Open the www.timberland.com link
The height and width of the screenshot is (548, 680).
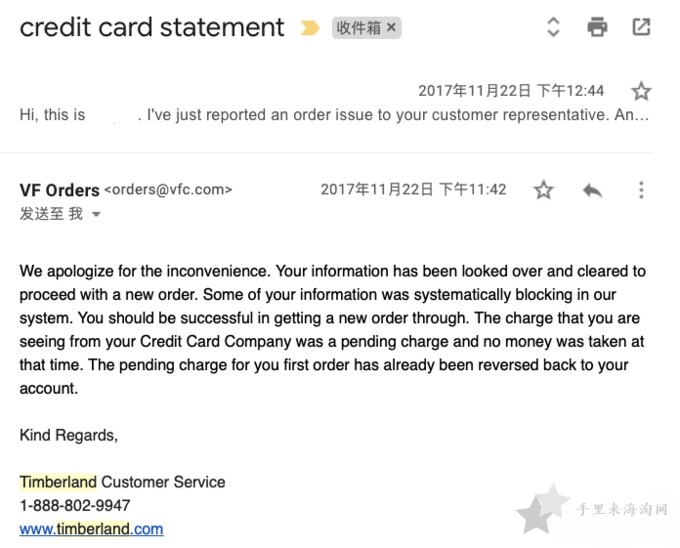click(92, 529)
